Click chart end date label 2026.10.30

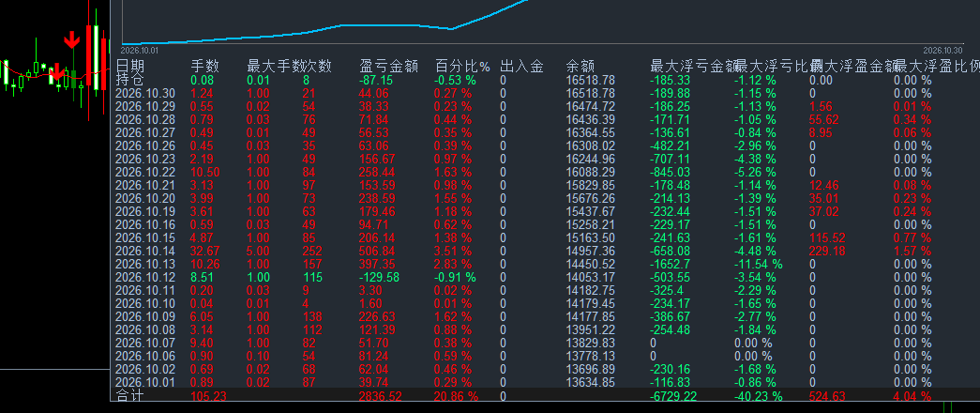(942, 50)
